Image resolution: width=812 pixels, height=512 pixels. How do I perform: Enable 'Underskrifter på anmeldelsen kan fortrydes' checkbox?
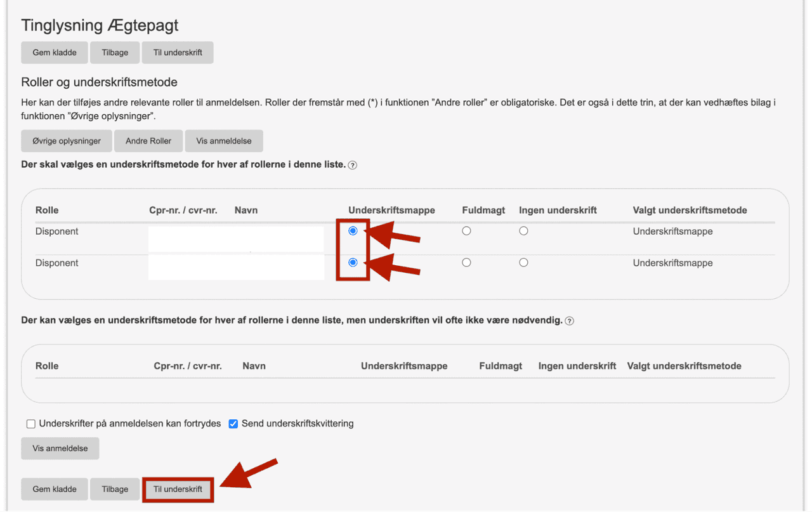tap(30, 424)
